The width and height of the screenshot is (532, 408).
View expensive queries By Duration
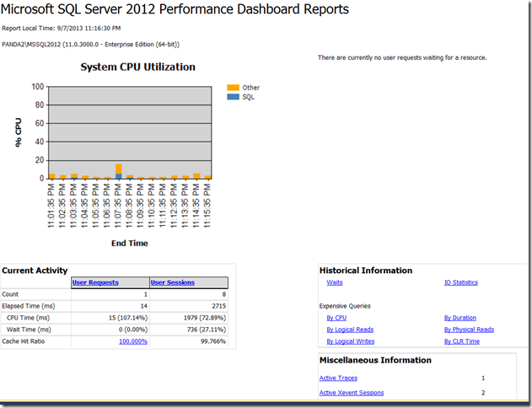click(459, 318)
